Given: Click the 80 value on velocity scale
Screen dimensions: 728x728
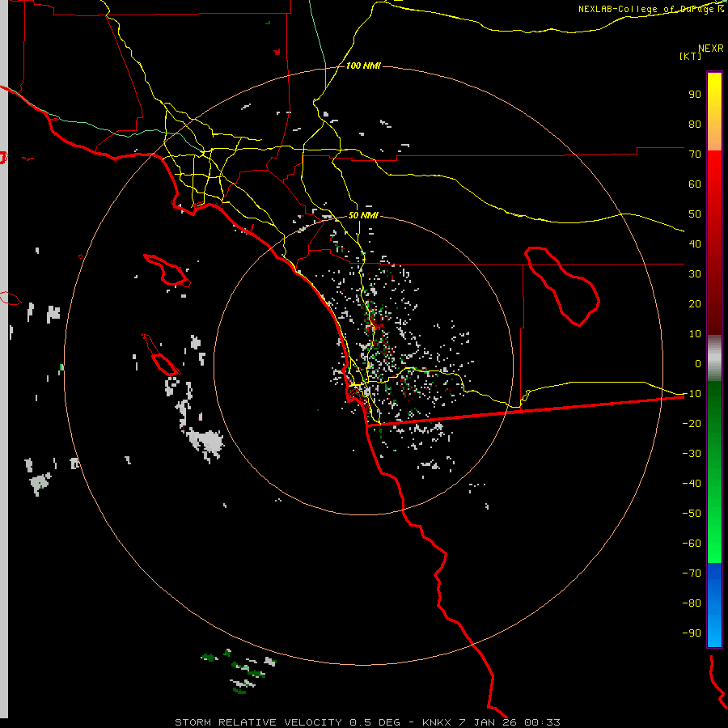Looking at the screenshot, I should coord(695,124).
